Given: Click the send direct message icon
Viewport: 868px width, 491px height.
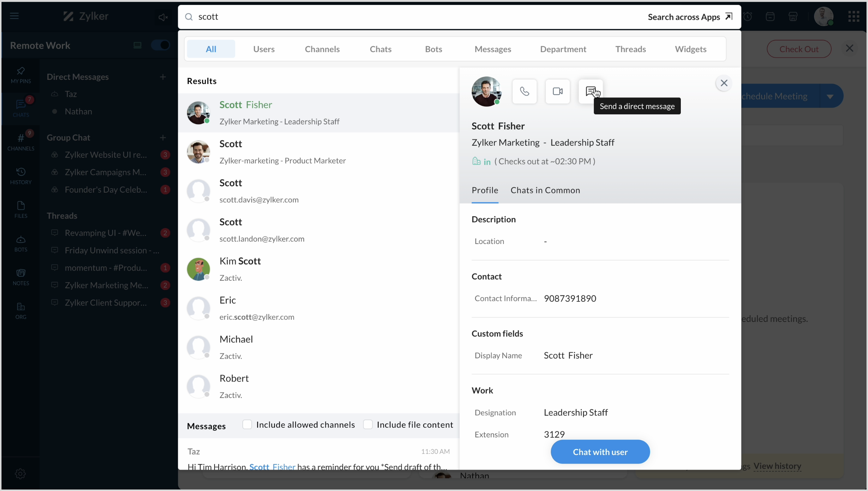Looking at the screenshot, I should (x=590, y=91).
